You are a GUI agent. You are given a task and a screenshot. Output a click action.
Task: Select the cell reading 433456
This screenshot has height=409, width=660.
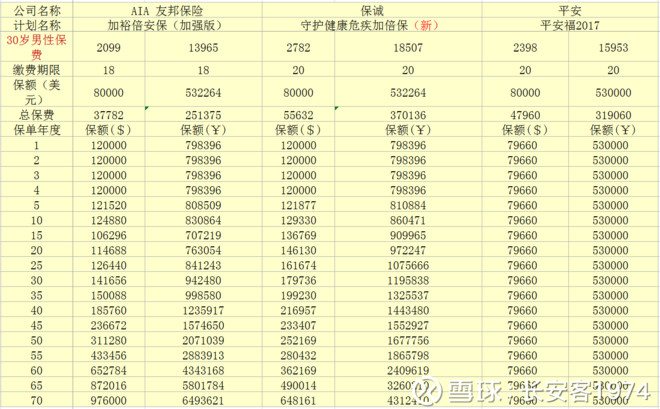(x=109, y=356)
